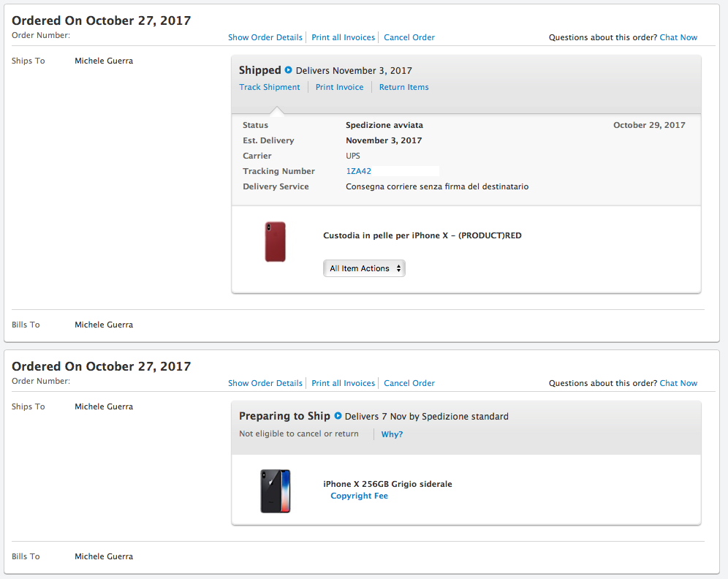The width and height of the screenshot is (728, 579).
Task: Track Shipment for the shipped order
Action: (x=269, y=87)
